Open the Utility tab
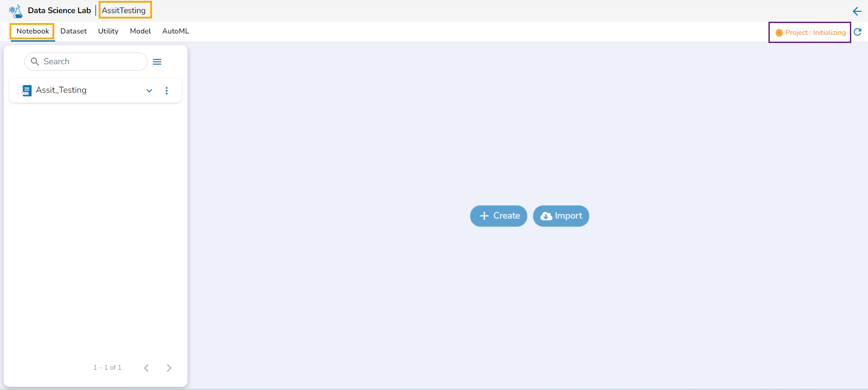 108,31
